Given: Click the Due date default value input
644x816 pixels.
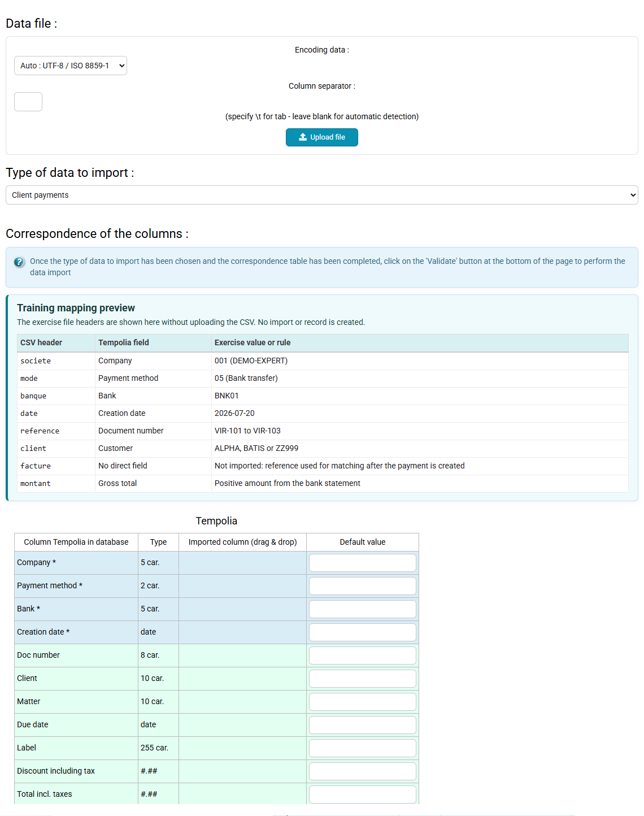Looking at the screenshot, I should tap(363, 725).
